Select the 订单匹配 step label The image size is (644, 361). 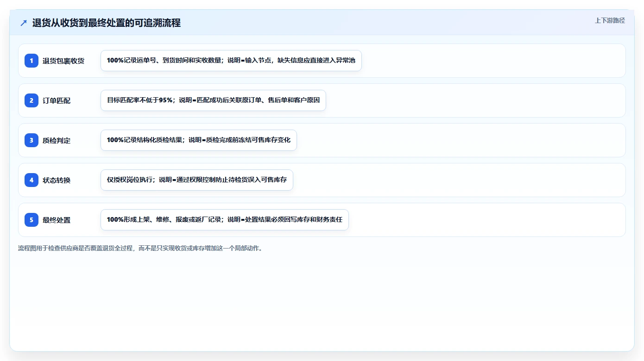click(x=57, y=100)
